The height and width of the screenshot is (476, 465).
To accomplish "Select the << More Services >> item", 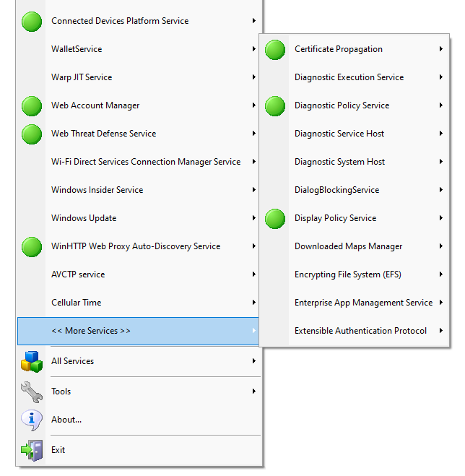I will pyautogui.click(x=138, y=331).
